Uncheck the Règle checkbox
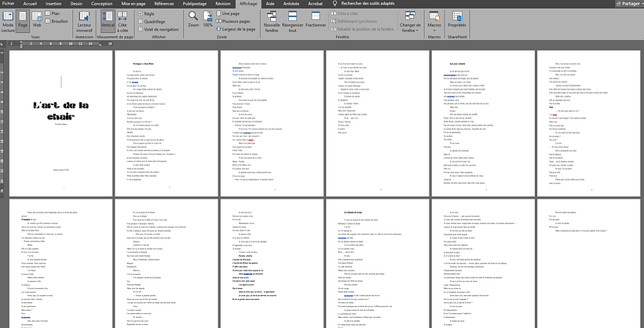 (x=140, y=14)
